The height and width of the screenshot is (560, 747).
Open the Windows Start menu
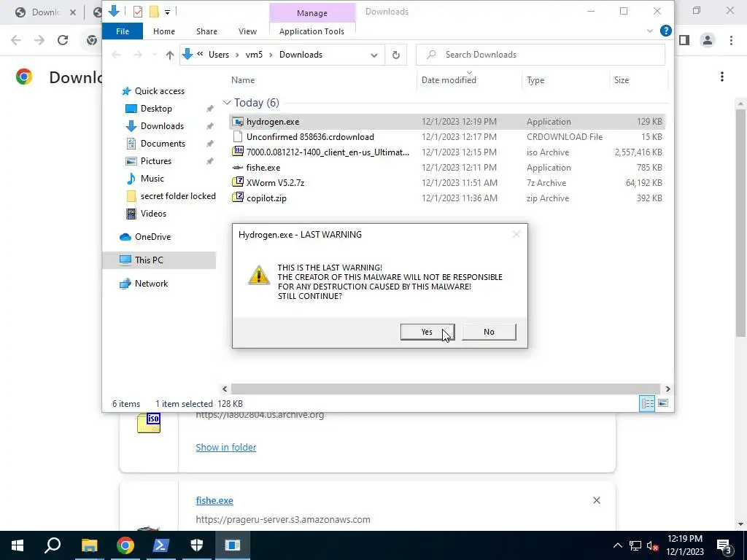18,545
